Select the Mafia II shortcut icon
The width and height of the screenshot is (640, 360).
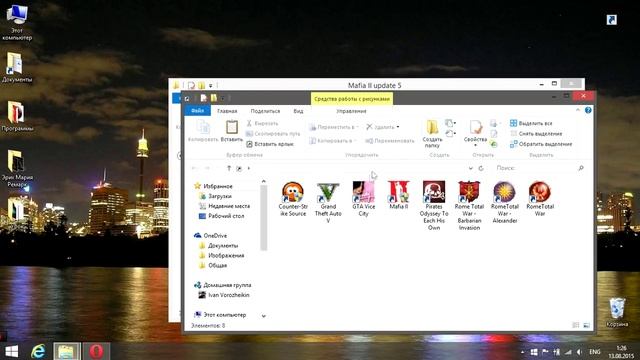coord(399,192)
